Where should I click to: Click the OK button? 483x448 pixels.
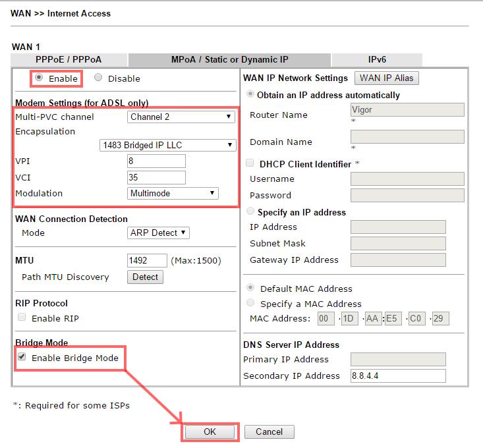[210, 432]
